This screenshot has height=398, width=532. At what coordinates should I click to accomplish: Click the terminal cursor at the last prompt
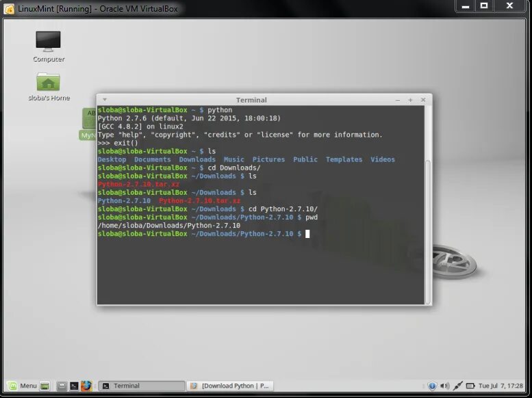[x=307, y=234]
